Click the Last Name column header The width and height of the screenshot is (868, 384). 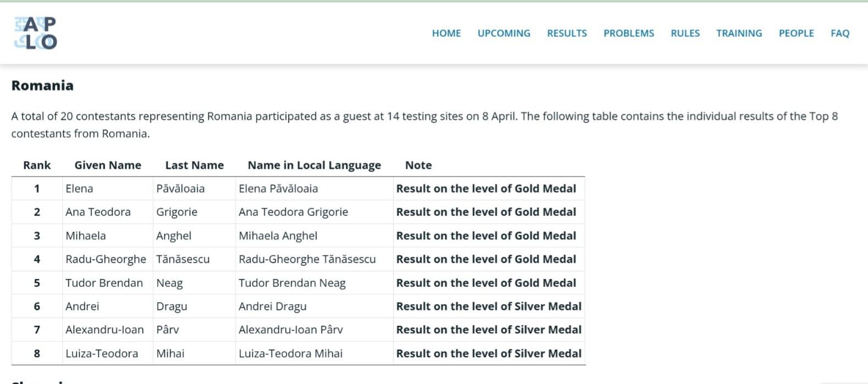click(x=195, y=165)
